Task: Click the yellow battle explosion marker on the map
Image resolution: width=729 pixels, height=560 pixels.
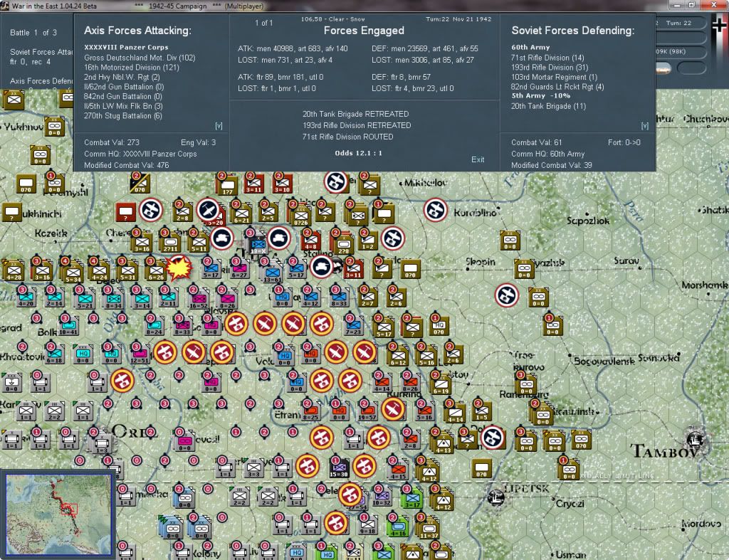Action: coord(179,268)
